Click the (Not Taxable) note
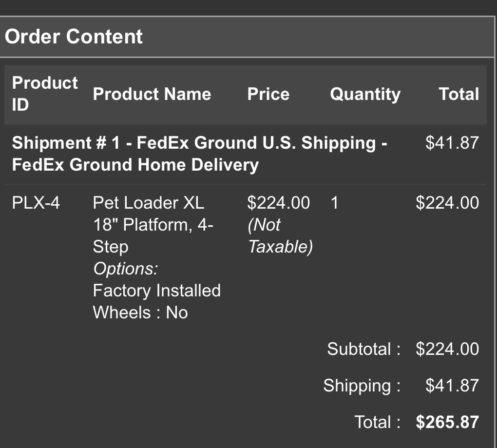497x448 pixels. tap(280, 236)
